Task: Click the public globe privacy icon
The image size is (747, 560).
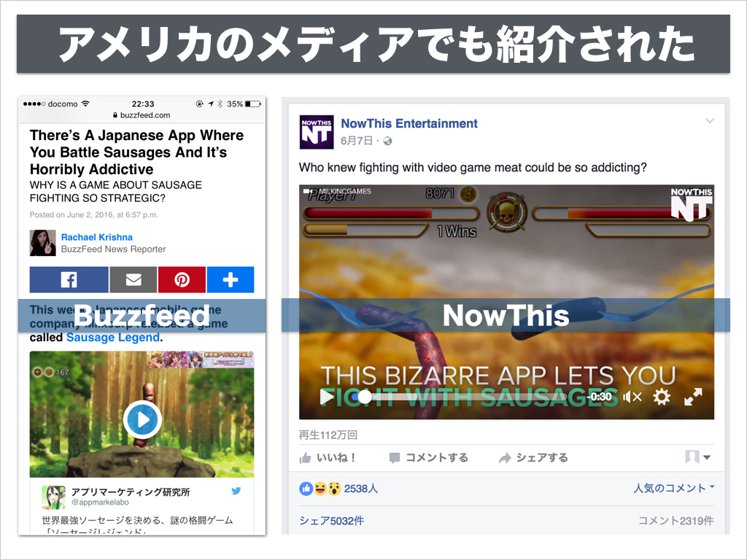Action: [388, 141]
